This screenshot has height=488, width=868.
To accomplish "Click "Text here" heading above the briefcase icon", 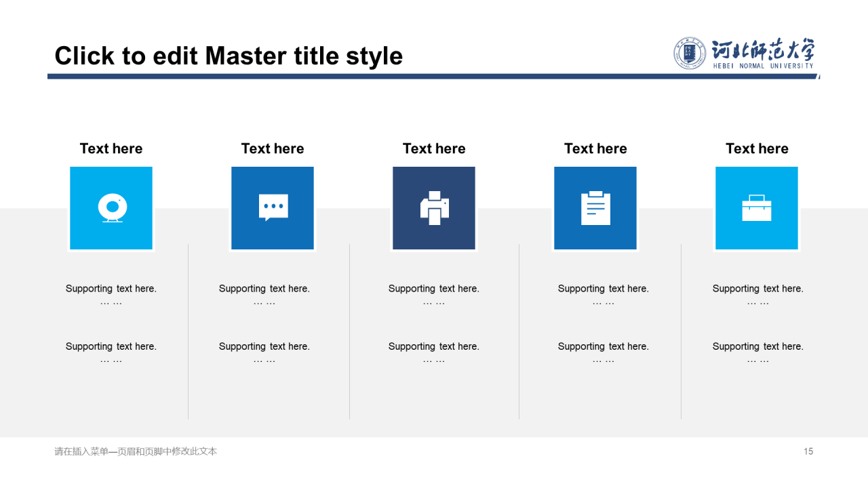I will [x=757, y=148].
